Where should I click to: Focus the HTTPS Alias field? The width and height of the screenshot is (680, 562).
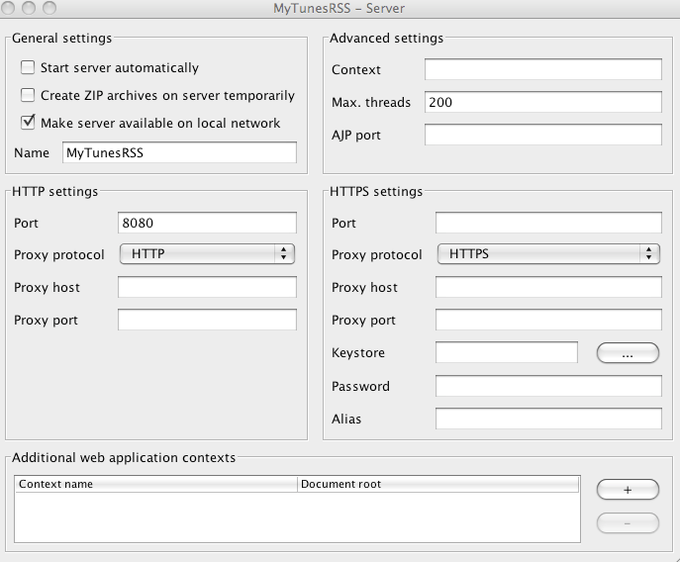pyautogui.click(x=548, y=419)
